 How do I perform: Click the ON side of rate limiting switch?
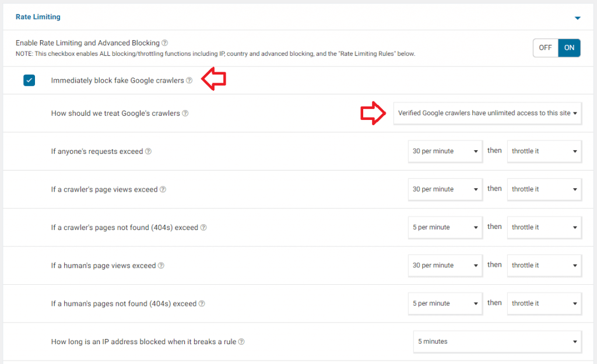pos(569,48)
